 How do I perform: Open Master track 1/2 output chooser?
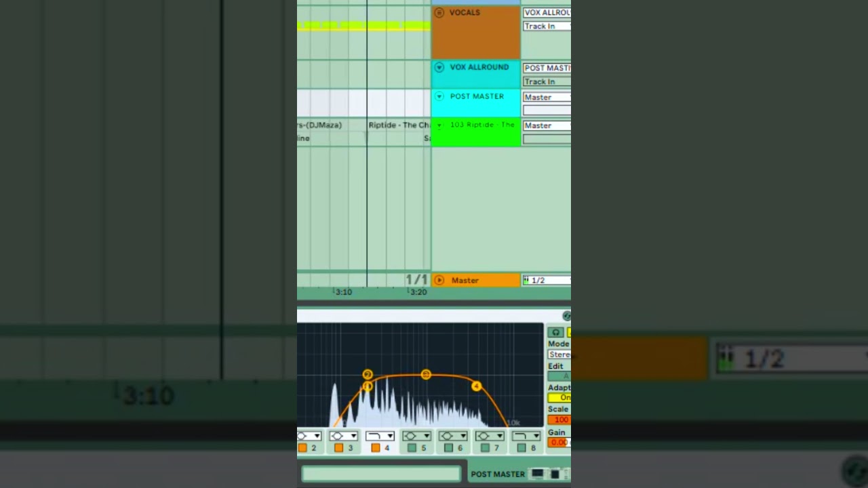point(547,280)
